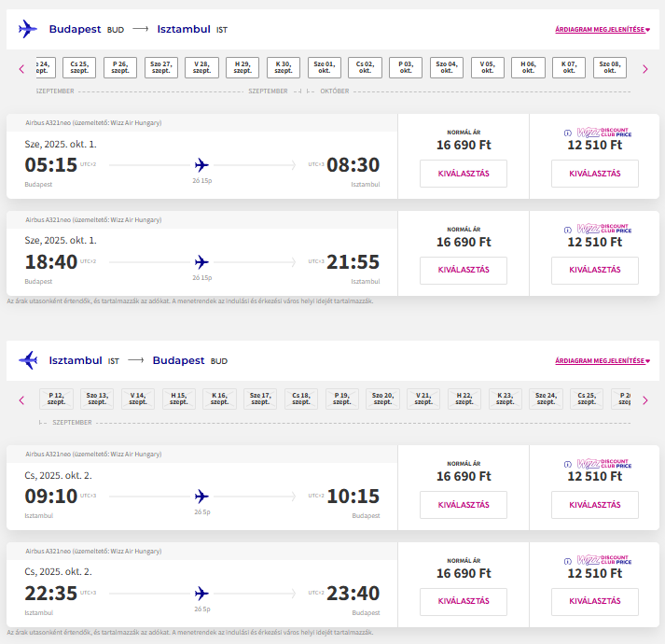This screenshot has height=644, width=665.
Task: Expand return Árdiagram megjelenítése price chart
Action: [x=603, y=361]
